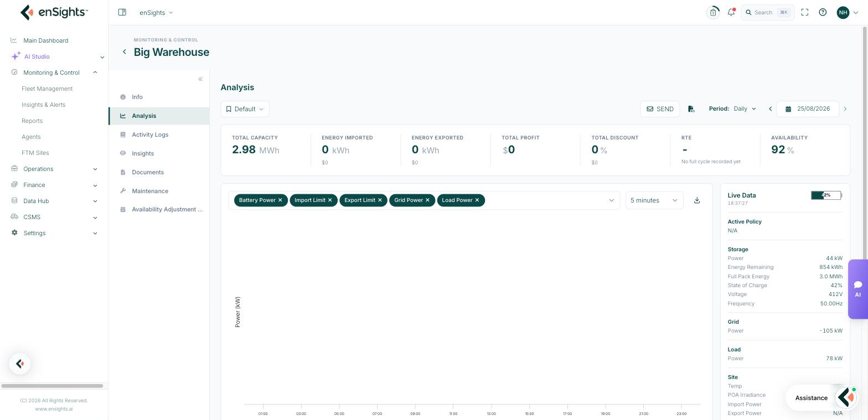Screen dimensions: 868x420
Task: Open the 5 minutes interval dropdown
Action: pos(654,200)
